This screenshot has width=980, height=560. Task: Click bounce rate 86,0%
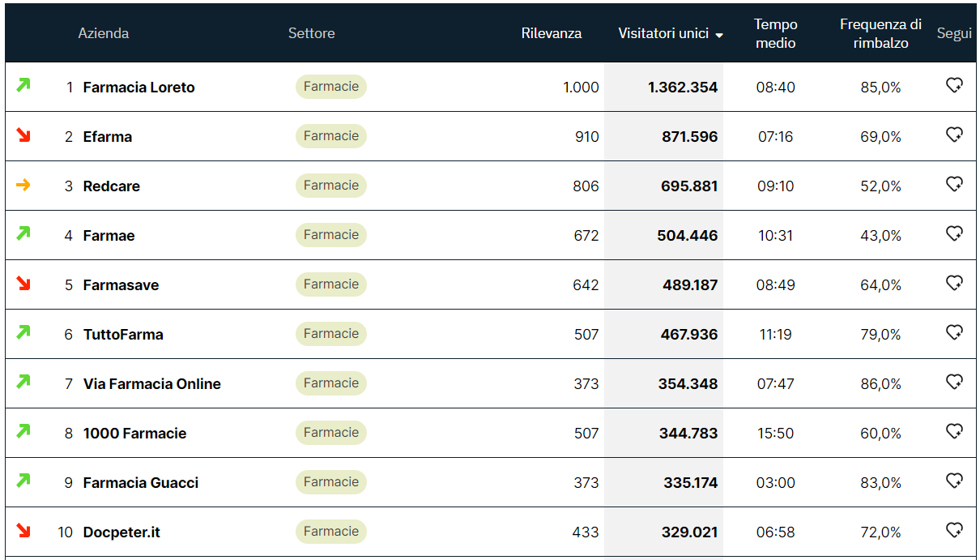tap(881, 384)
